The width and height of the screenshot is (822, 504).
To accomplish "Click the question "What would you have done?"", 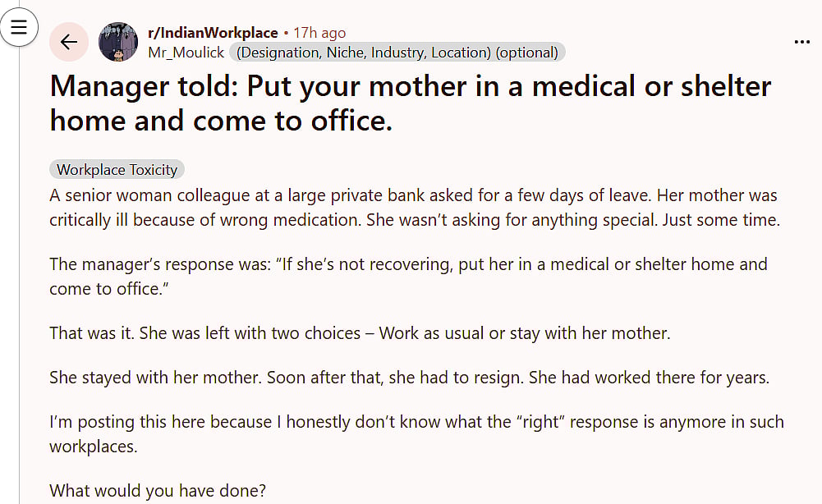I will pos(158,491).
